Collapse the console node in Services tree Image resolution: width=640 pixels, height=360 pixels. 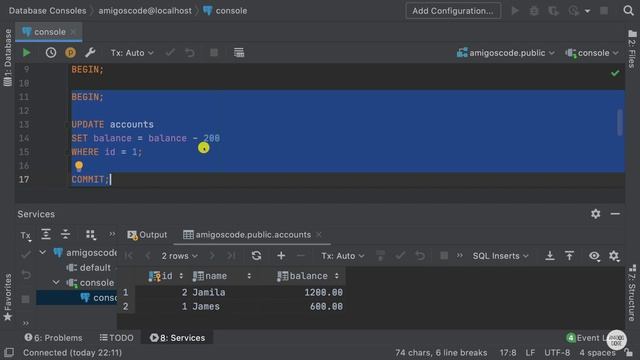tap(56, 282)
